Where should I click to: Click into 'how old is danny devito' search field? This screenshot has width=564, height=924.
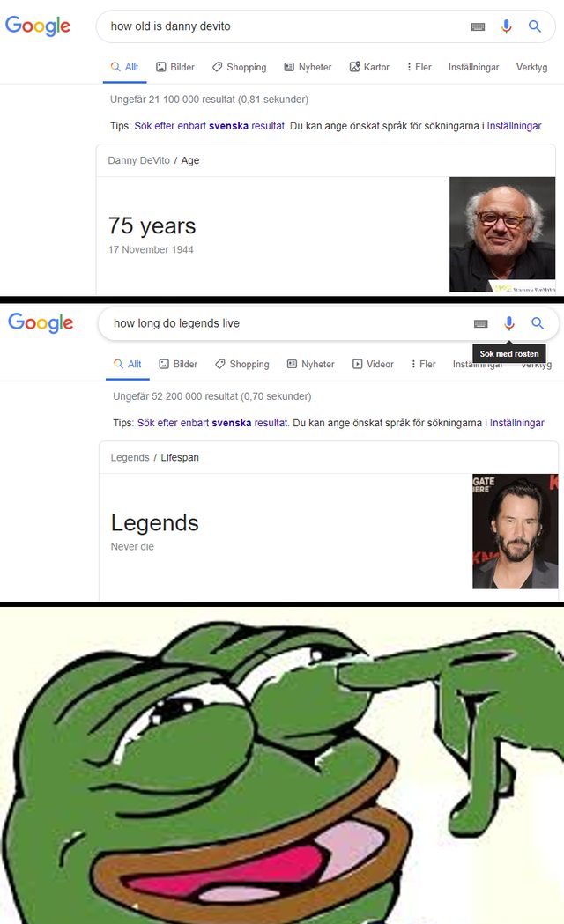click(283, 26)
